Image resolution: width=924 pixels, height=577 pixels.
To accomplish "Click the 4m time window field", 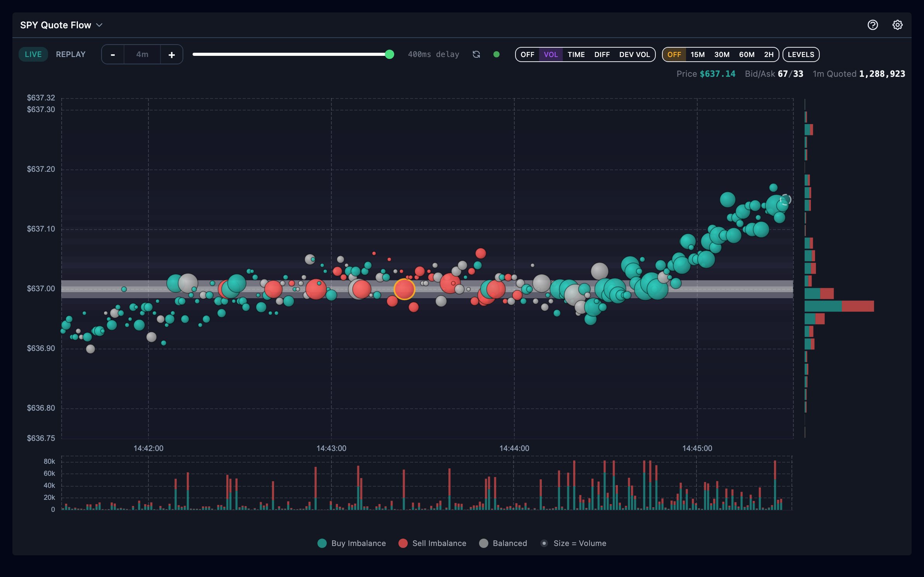I will (x=142, y=55).
